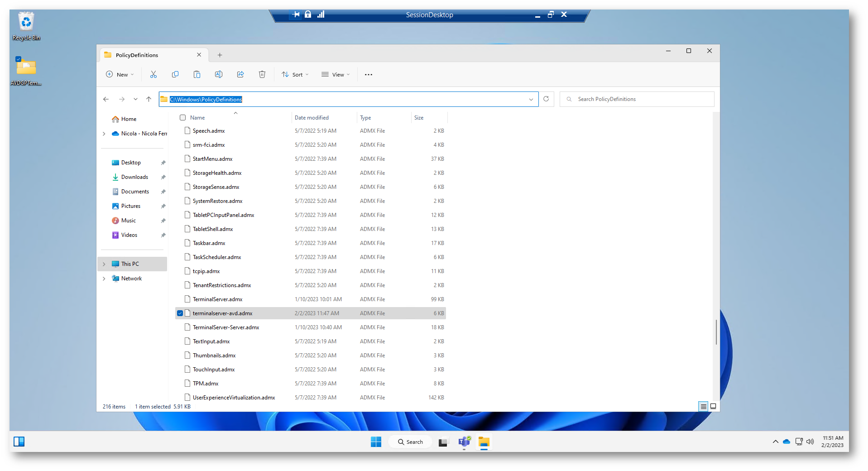Open the See more ellipsis menu
Screen dimensions: 868x471
coord(369,75)
